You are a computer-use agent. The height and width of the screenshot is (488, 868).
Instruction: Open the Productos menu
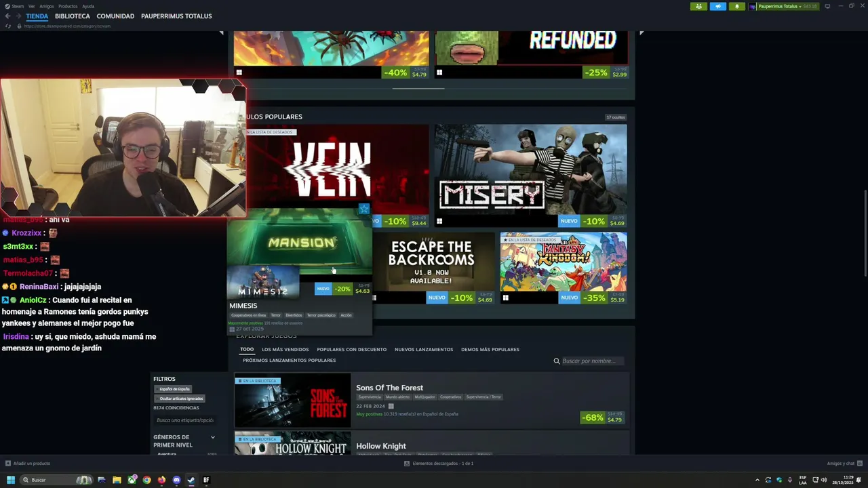(68, 6)
